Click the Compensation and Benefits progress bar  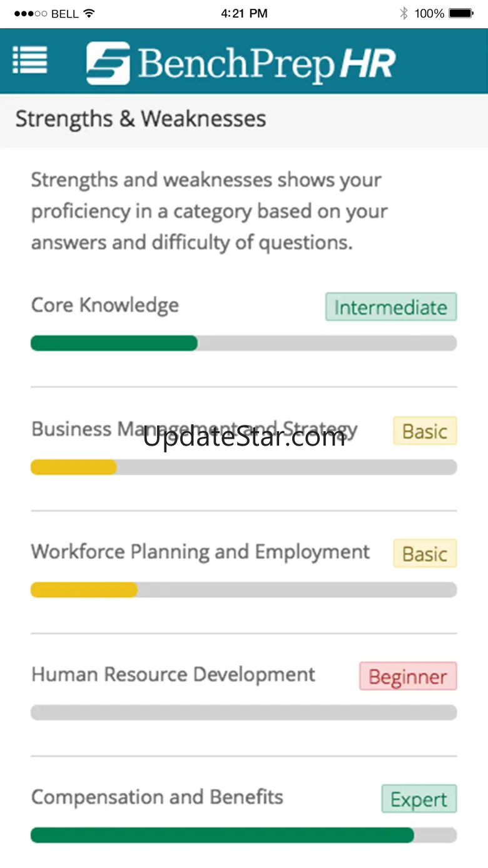point(243,835)
